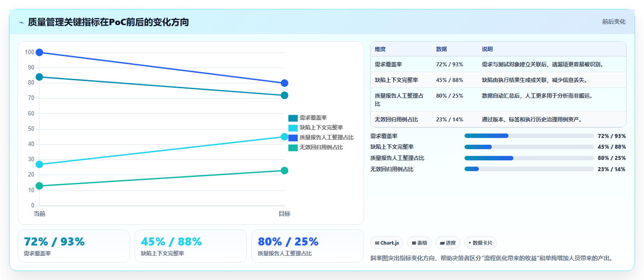Click 需求覆盖率 legend label in chart

click(313, 118)
